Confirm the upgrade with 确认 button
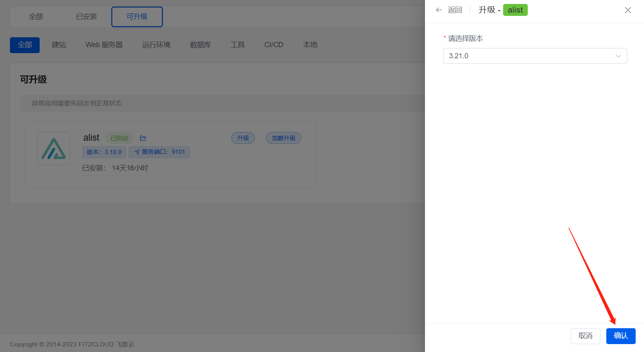The width and height of the screenshot is (644, 352). tap(621, 336)
